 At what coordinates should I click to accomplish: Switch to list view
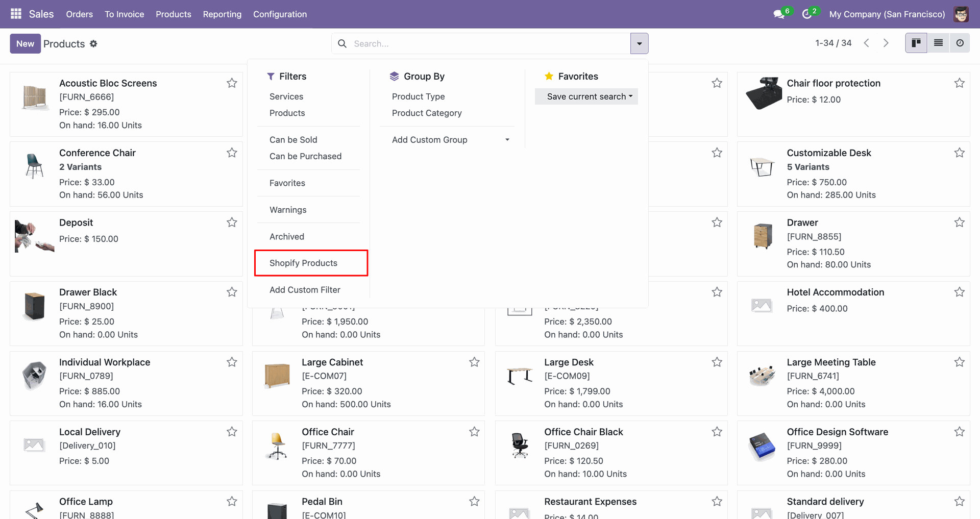[938, 43]
